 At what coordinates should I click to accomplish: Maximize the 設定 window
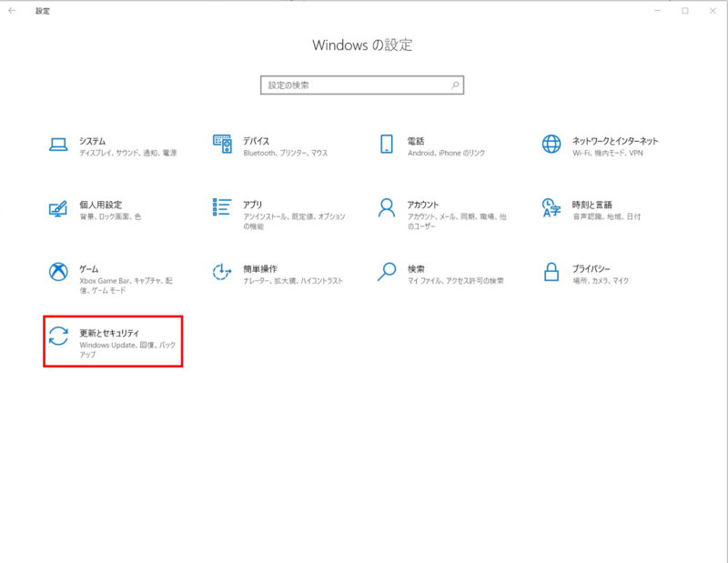pyautogui.click(x=685, y=11)
